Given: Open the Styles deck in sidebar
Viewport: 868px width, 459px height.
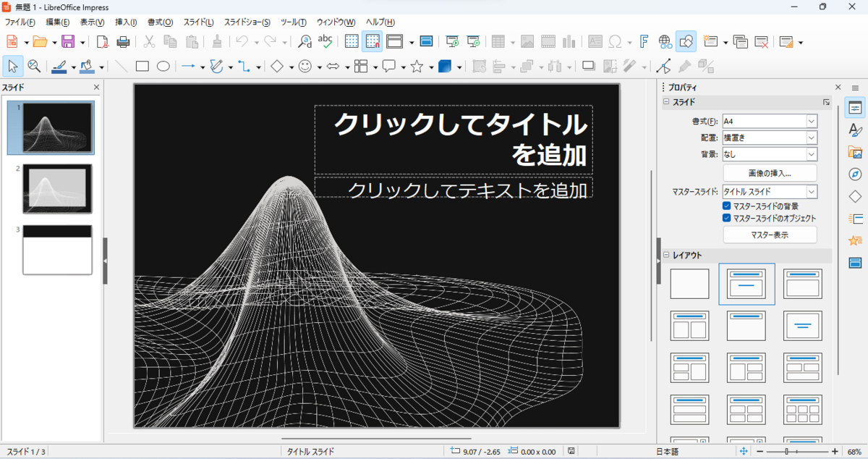Looking at the screenshot, I should 855,130.
